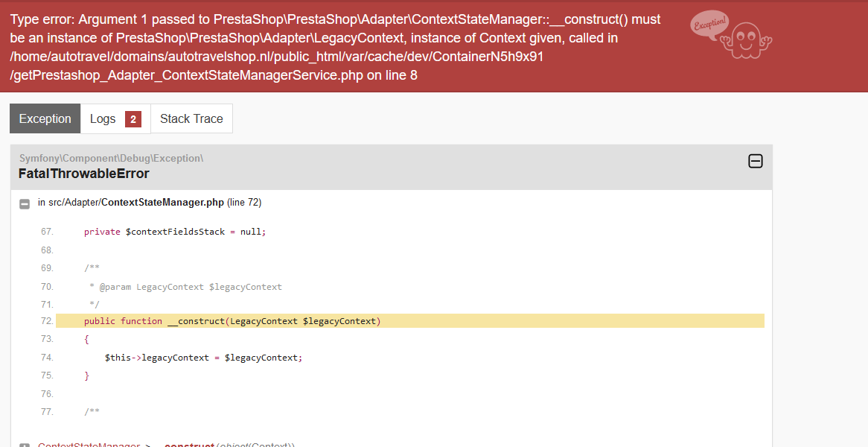Collapse the FatalThrowableError block with the minus box icon
868x447 pixels.
click(755, 161)
